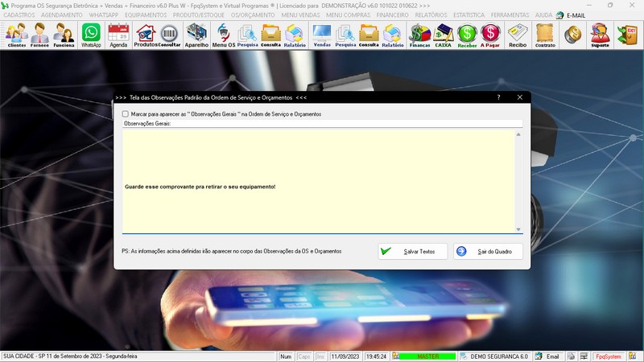
Task: Open the MENU VENDAS menu
Action: click(x=300, y=15)
